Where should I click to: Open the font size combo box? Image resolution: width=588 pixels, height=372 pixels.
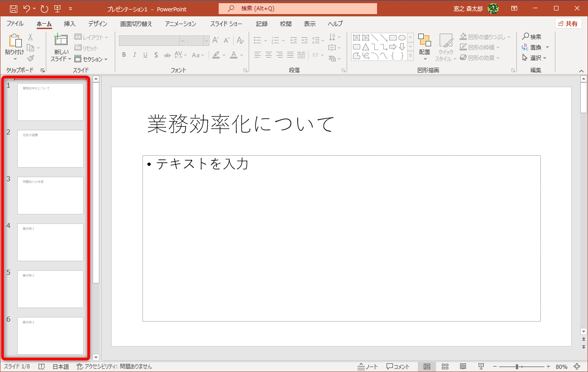click(198, 40)
